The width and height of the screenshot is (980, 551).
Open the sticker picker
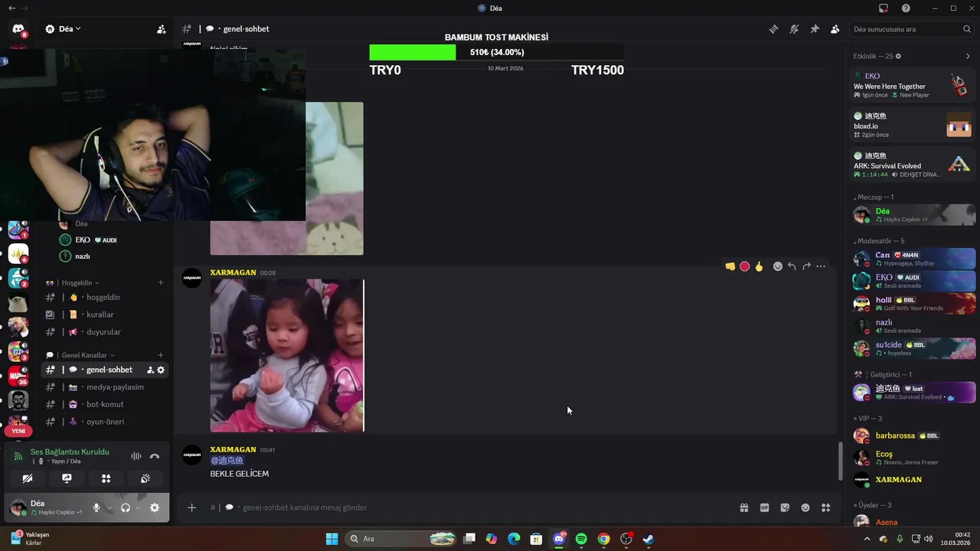[785, 507]
